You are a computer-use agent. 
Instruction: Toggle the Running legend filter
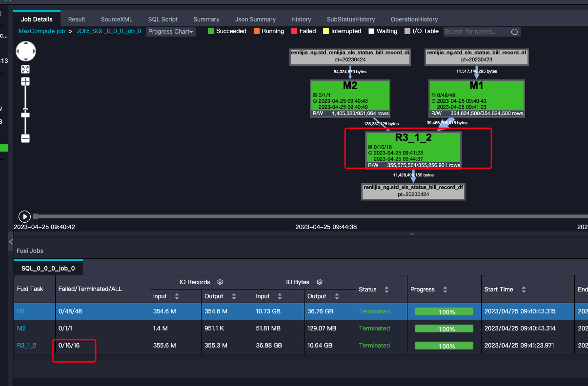pos(268,31)
